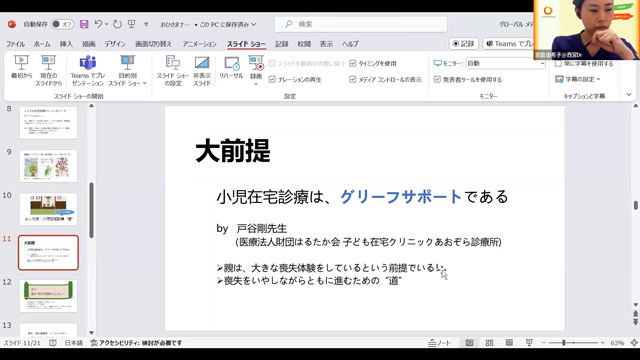Viewport: 640px width, 360px height.
Task: Toggle Use presenter view (発表者ツールを使用する) checkbox
Action: 437,80
